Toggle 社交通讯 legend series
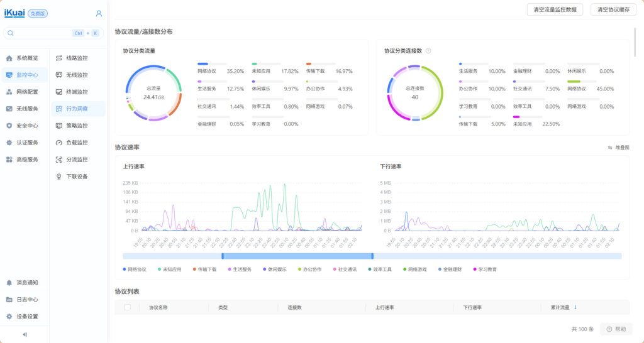The height and width of the screenshot is (343, 644). [345, 269]
